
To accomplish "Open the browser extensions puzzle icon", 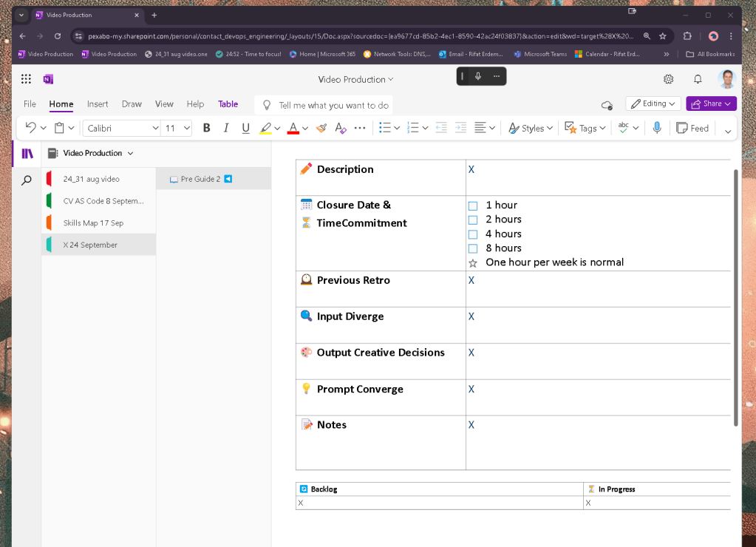I will pos(687,36).
